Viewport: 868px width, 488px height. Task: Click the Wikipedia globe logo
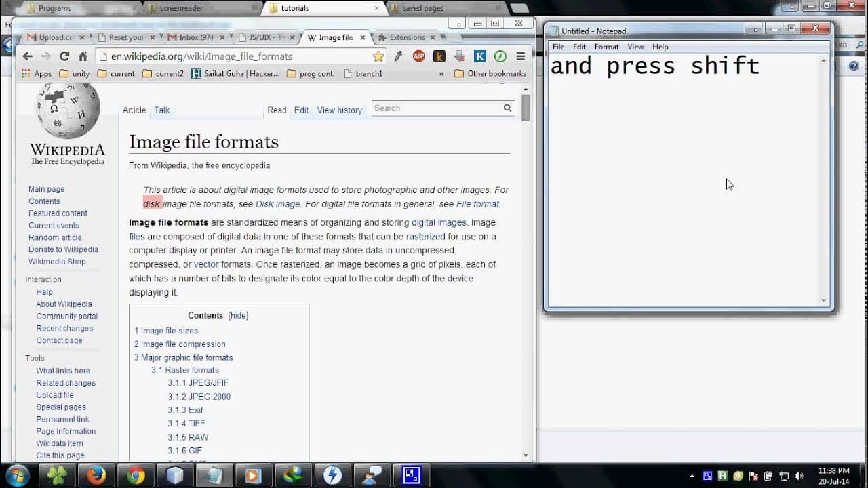point(68,110)
